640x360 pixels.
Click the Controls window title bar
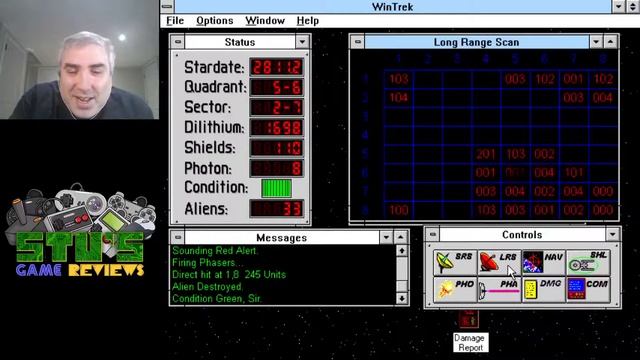(522, 234)
